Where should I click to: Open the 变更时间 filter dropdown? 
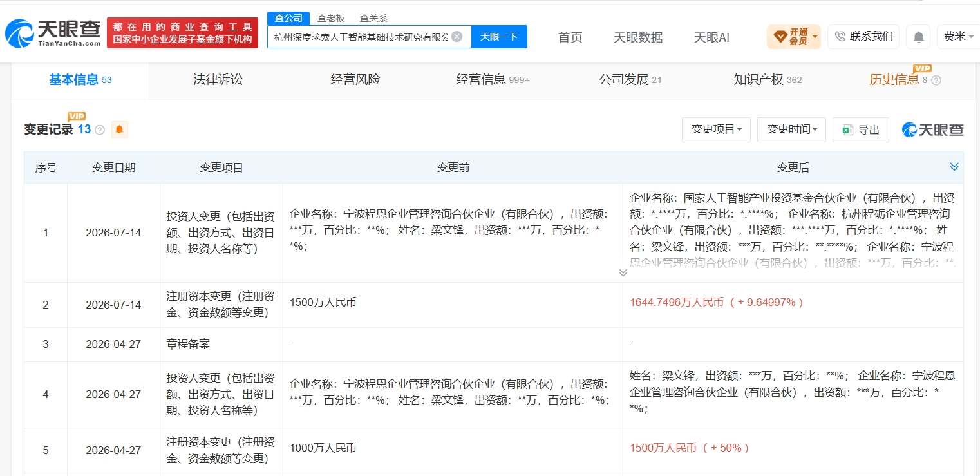tap(791, 129)
